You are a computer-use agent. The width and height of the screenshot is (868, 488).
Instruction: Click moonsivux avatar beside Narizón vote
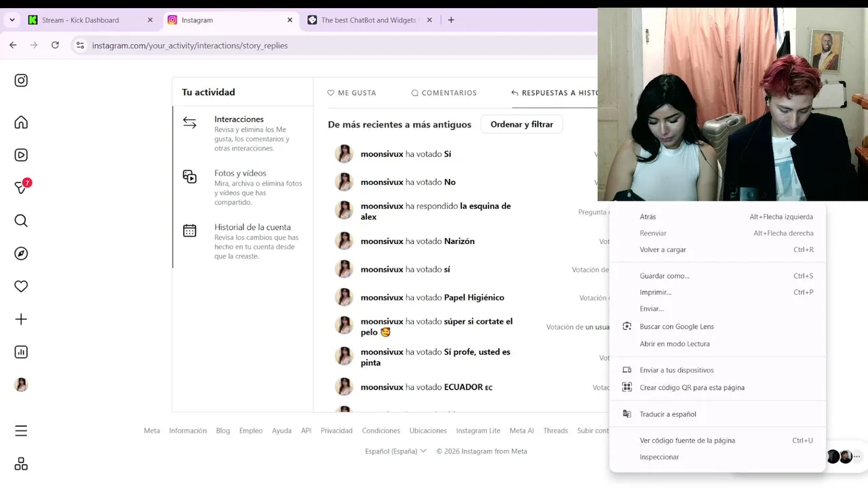[x=344, y=241]
